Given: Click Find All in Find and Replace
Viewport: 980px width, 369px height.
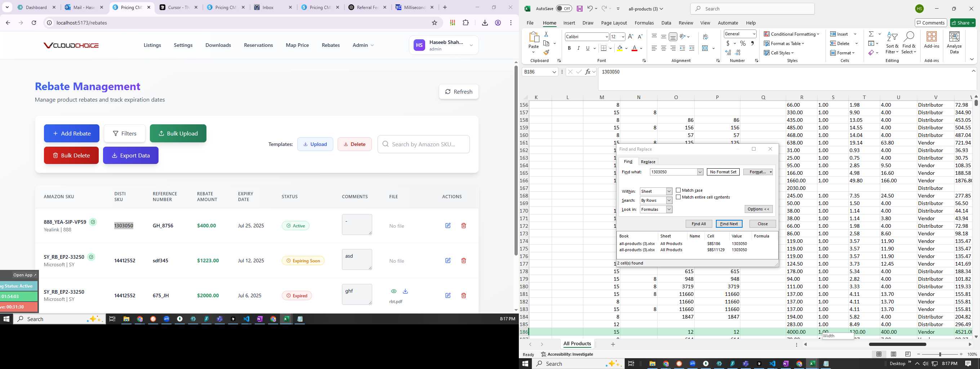Looking at the screenshot, I should (699, 224).
